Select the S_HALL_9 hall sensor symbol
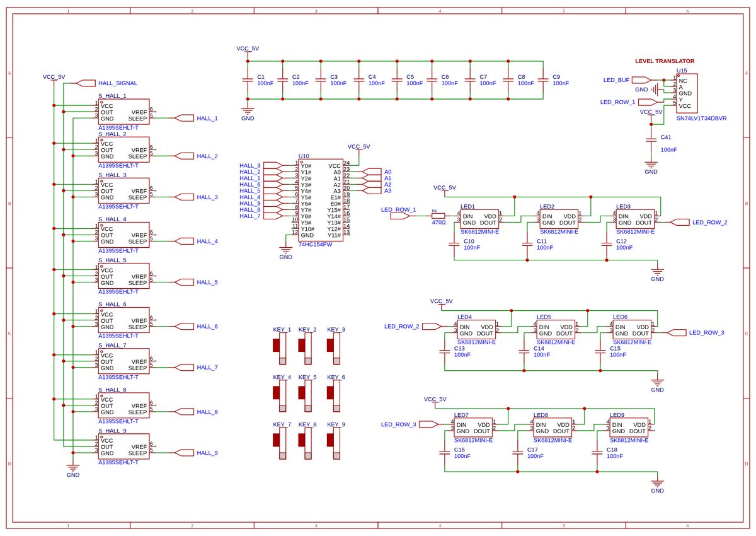This screenshot has height=536, width=756. coord(123,446)
